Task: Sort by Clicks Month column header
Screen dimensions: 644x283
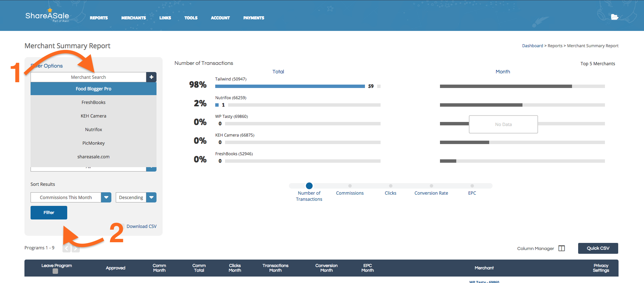Action: [x=235, y=268]
